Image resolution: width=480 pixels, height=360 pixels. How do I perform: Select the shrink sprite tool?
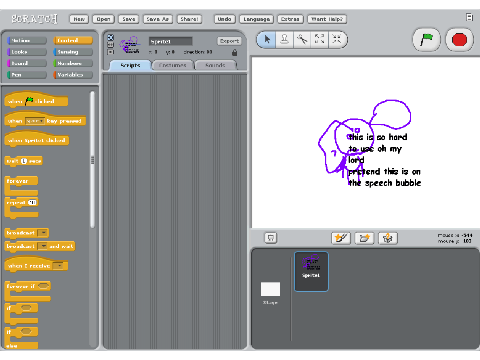337,40
